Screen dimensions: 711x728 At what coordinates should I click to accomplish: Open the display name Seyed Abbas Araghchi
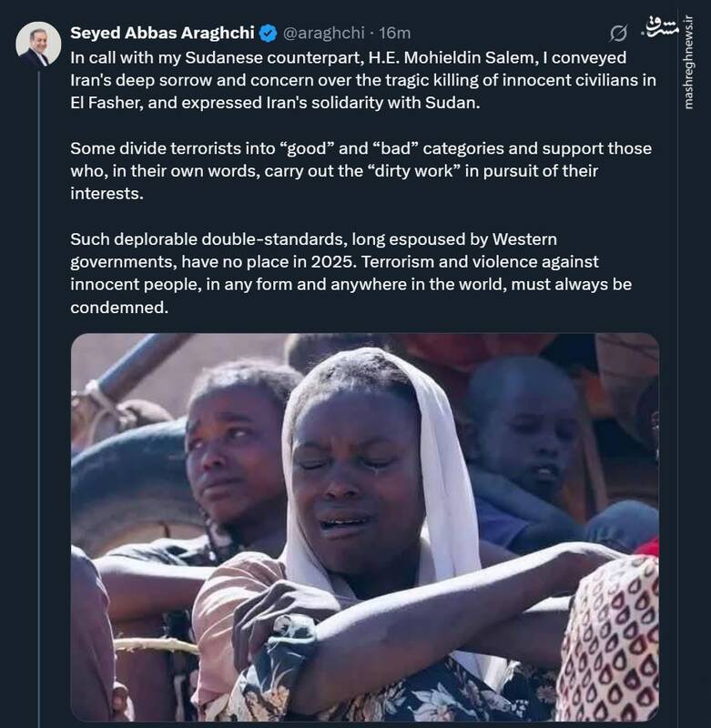click(x=162, y=34)
